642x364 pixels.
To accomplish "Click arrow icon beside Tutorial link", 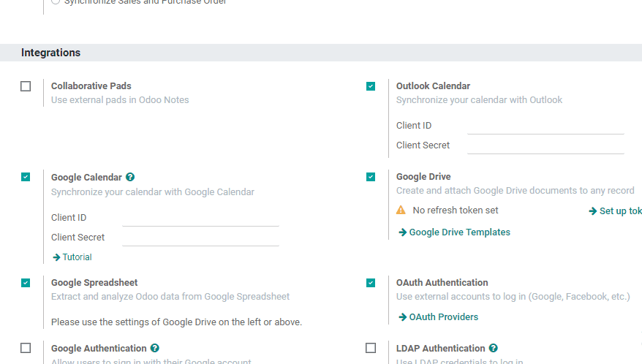I will click(56, 257).
